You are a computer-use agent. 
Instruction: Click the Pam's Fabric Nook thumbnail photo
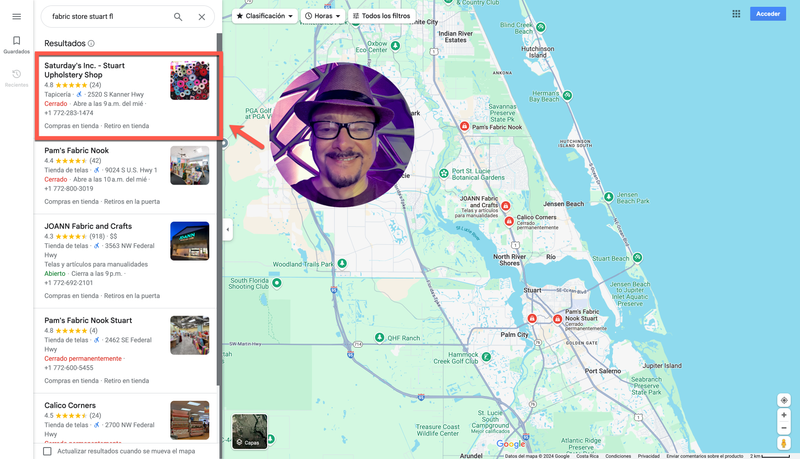click(x=189, y=166)
